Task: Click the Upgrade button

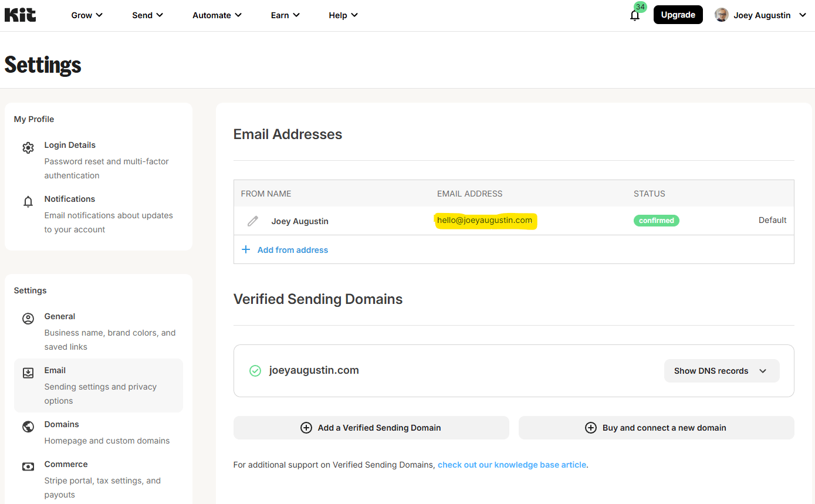Action: point(678,15)
